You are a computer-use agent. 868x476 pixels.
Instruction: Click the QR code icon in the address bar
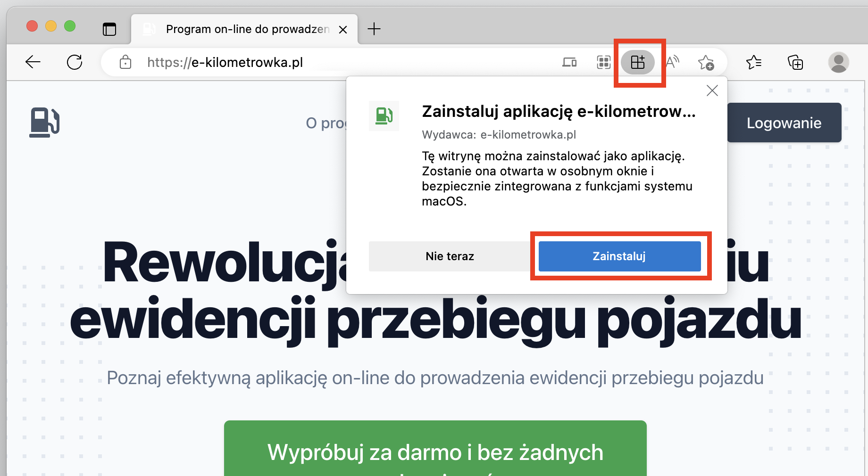603,62
